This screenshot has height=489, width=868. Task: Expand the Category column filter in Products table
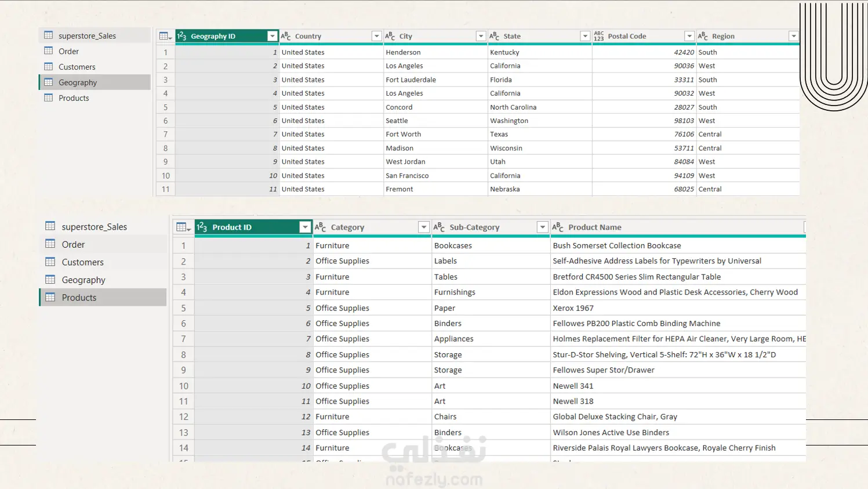click(x=424, y=227)
